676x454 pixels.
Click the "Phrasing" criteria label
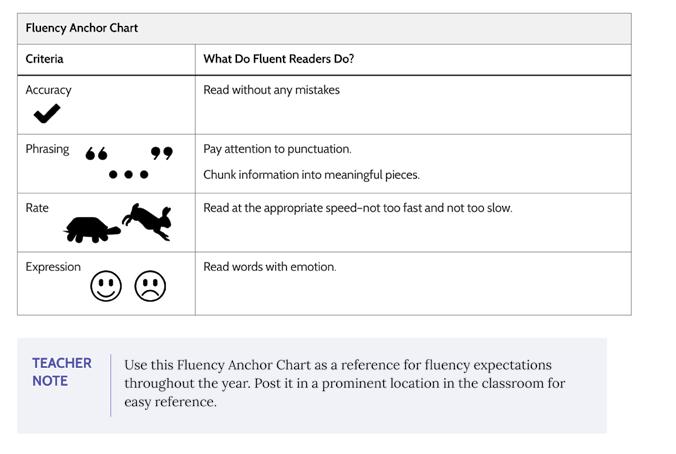[x=47, y=149]
